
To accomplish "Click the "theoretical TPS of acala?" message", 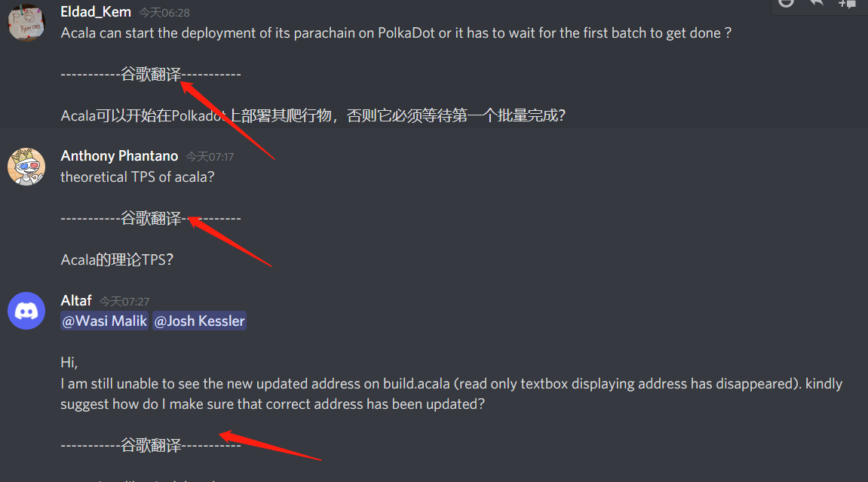I will (137, 177).
